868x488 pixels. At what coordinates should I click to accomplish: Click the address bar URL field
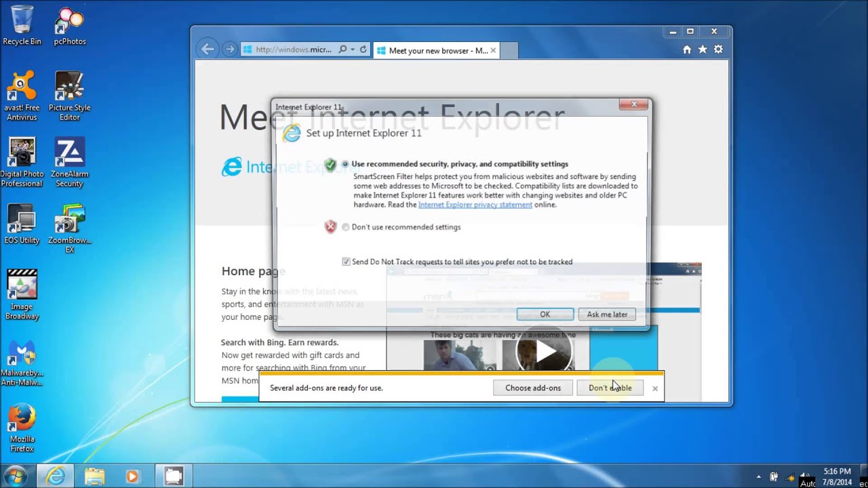click(293, 49)
